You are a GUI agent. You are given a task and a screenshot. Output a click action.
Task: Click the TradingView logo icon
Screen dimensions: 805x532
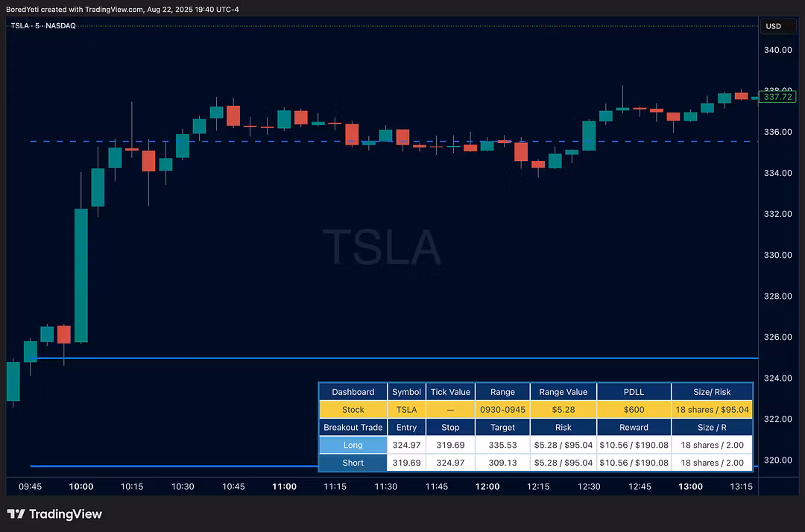(x=16, y=514)
